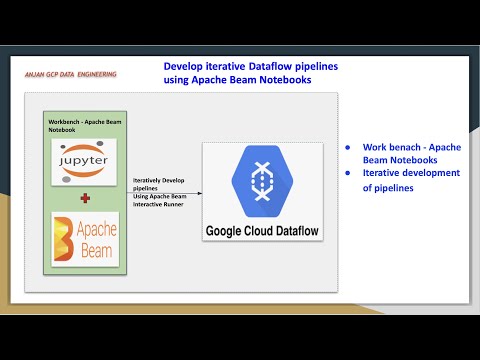Click the 'Google Cloud Dataflow' caption
480x360 pixels.
click(262, 231)
